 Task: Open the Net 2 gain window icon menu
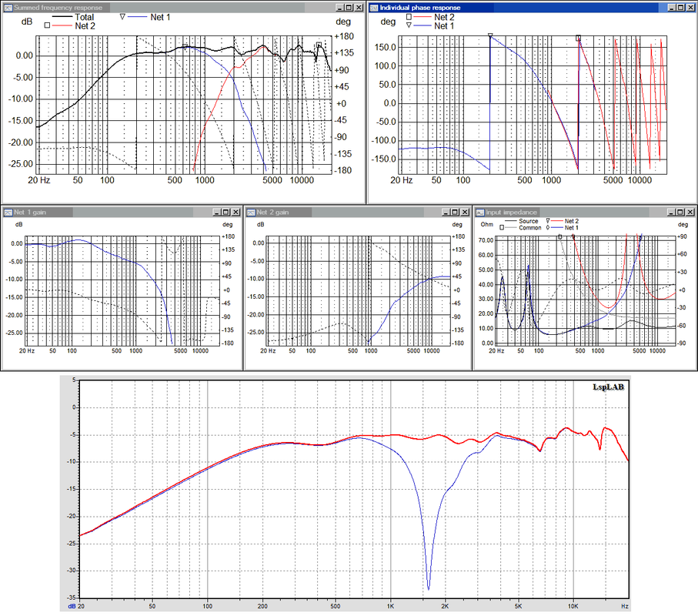[x=251, y=213]
